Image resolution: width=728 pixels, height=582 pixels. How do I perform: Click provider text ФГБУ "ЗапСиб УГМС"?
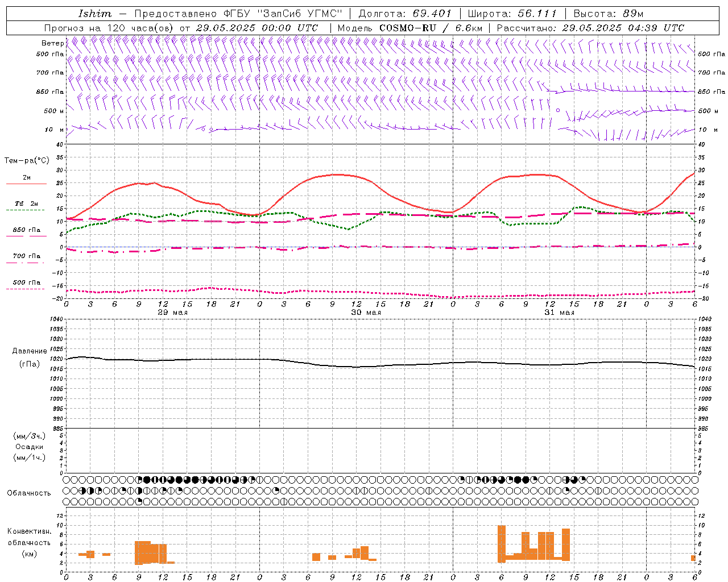click(x=282, y=14)
